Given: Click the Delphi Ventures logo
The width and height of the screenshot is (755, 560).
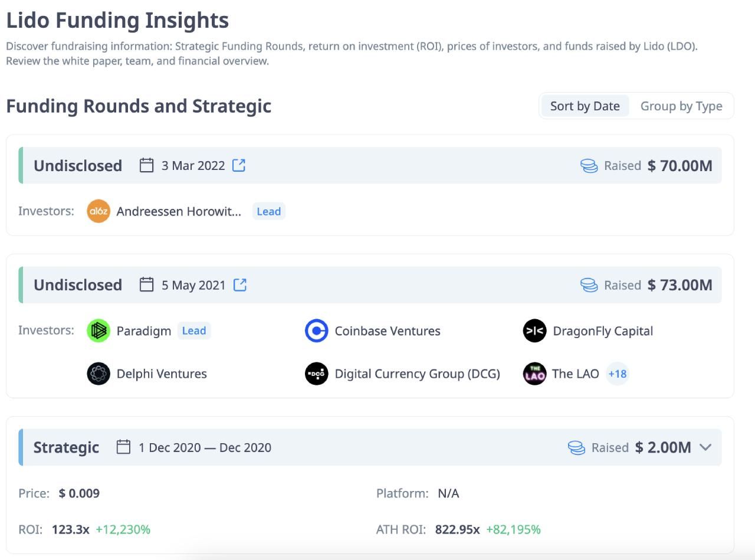Looking at the screenshot, I should [99, 374].
